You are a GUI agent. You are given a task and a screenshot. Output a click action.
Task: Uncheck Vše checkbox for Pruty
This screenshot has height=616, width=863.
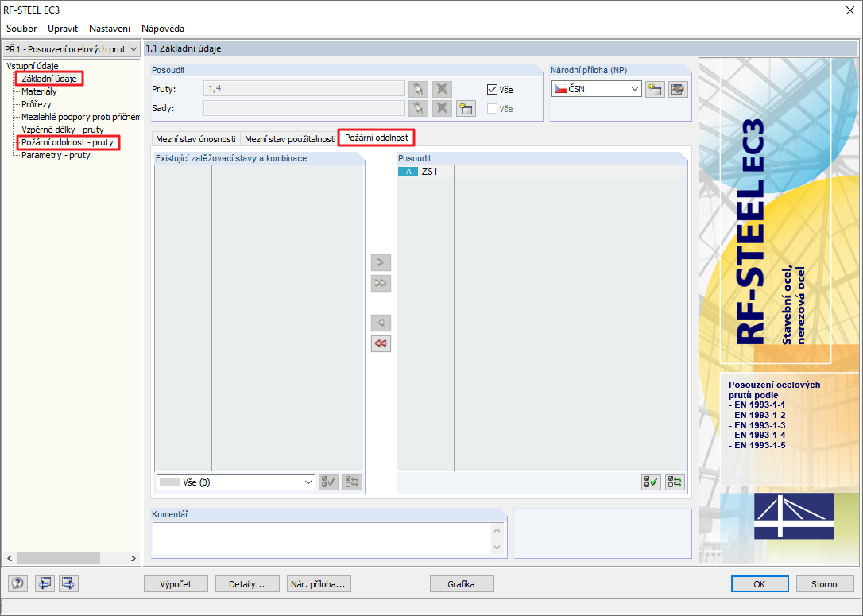tap(492, 89)
